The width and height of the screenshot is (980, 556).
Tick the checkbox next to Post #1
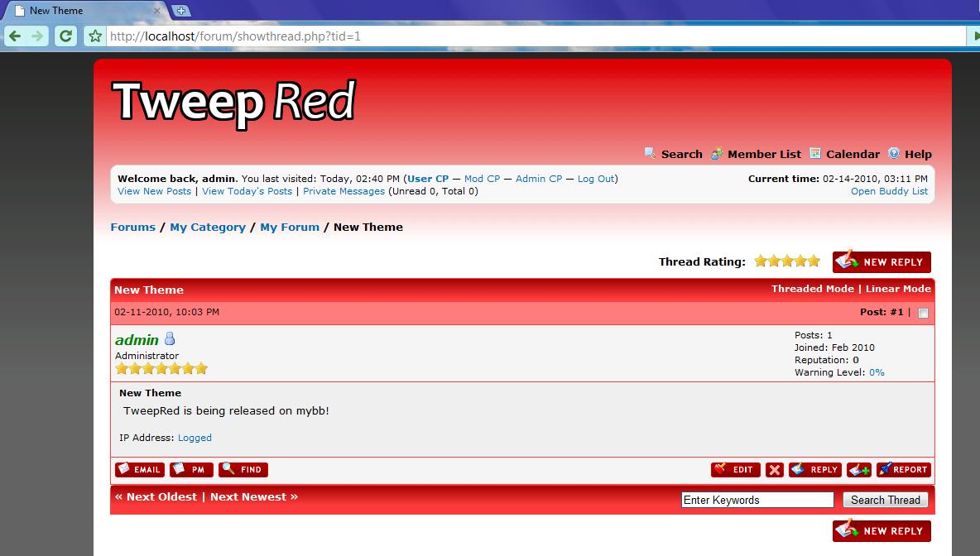pyautogui.click(x=923, y=313)
